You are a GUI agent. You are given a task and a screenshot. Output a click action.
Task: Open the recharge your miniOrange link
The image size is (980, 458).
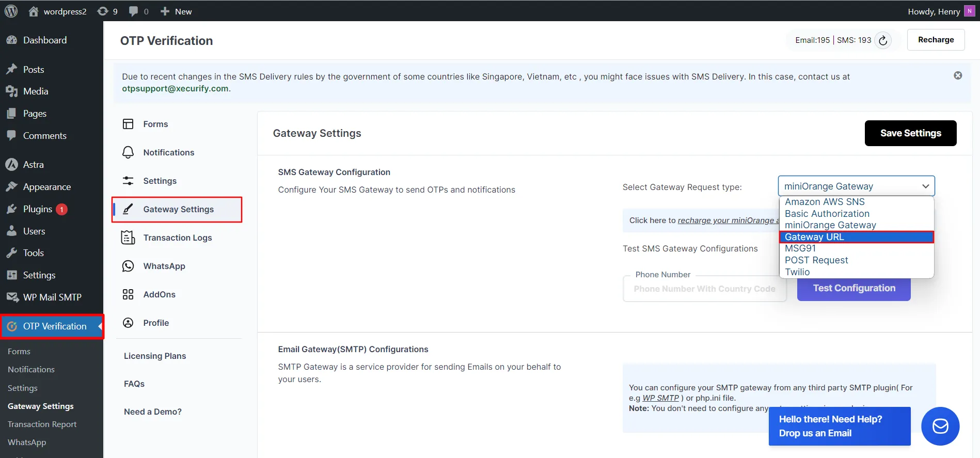(x=729, y=220)
